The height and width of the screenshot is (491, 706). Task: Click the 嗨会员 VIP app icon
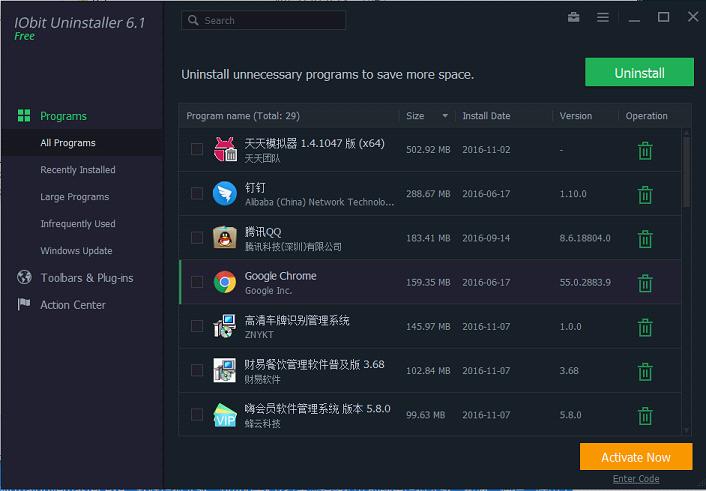click(x=225, y=414)
